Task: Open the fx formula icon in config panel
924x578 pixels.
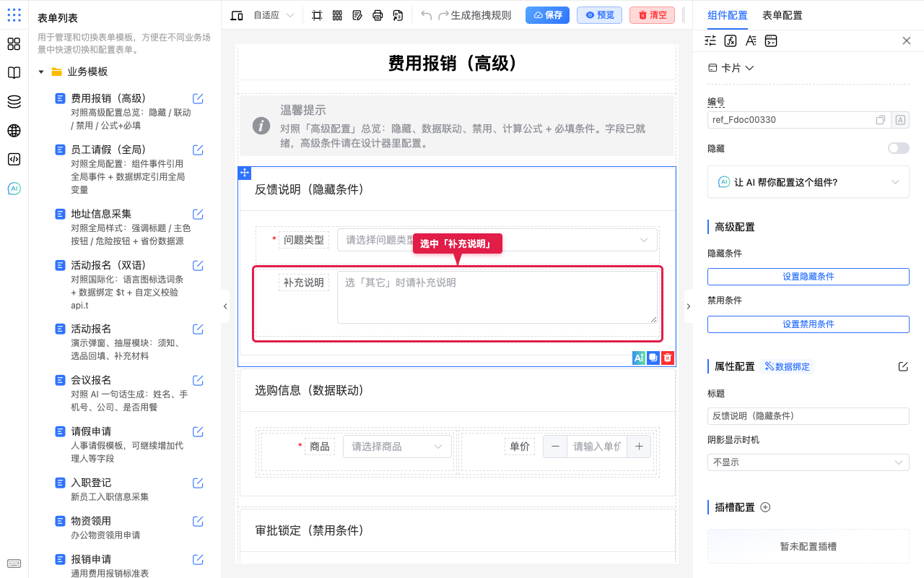Action: tap(731, 40)
